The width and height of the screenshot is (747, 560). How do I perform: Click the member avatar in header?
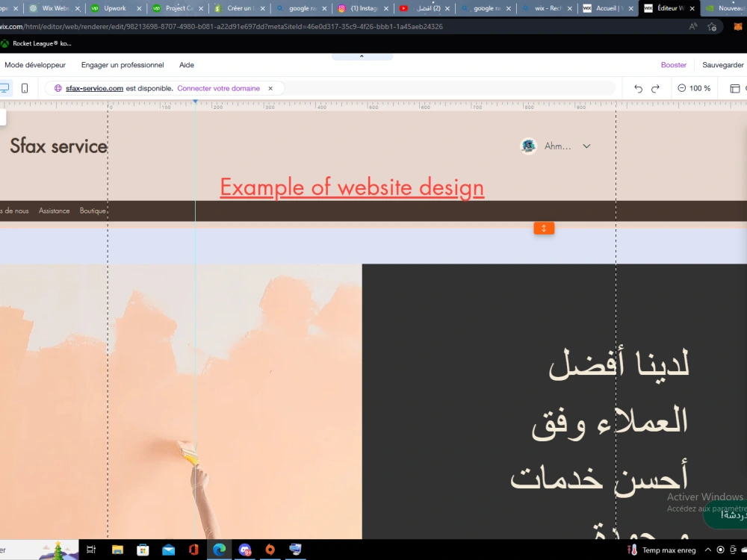tap(528, 146)
